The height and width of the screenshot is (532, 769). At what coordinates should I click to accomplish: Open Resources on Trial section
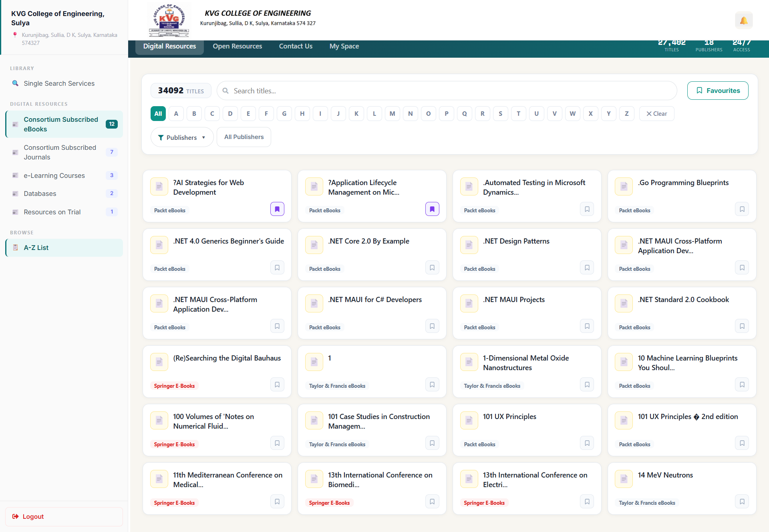pyautogui.click(x=64, y=212)
